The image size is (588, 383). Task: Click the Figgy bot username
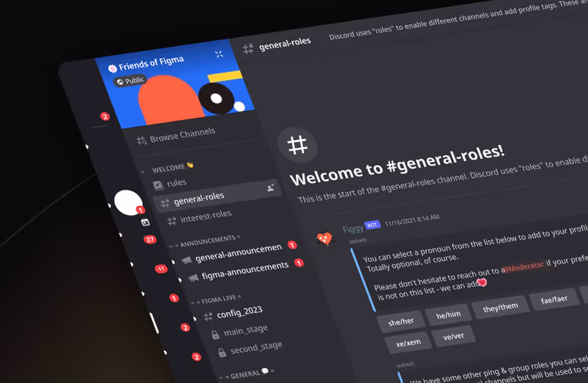pos(352,229)
